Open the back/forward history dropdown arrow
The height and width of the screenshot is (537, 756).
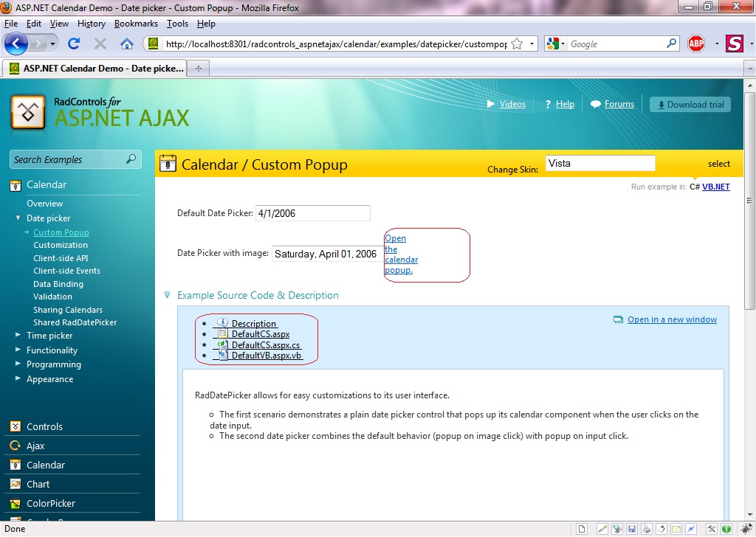tap(52, 44)
